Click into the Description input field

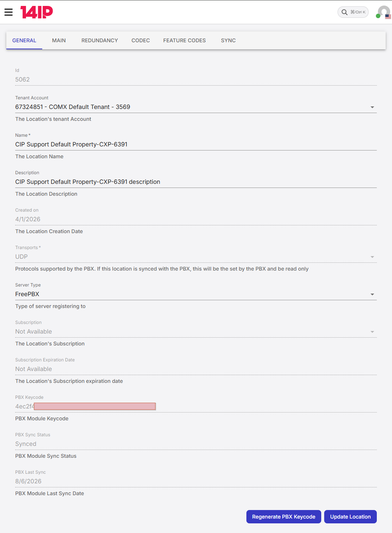[x=196, y=182]
